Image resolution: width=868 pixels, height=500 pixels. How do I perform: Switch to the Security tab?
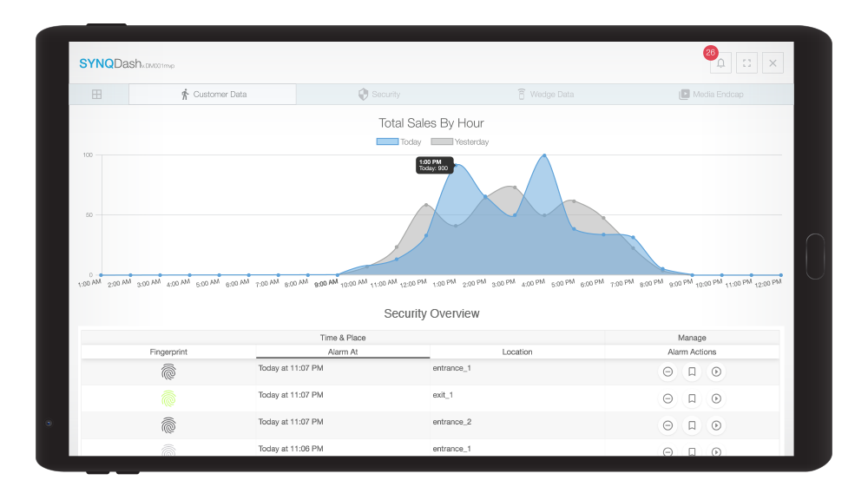(379, 94)
